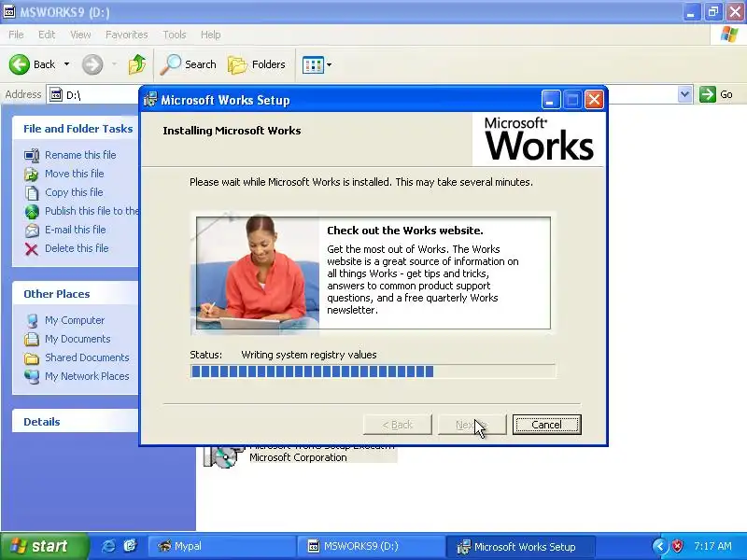
Task: Open My Computer in Other Places
Action: click(x=75, y=320)
